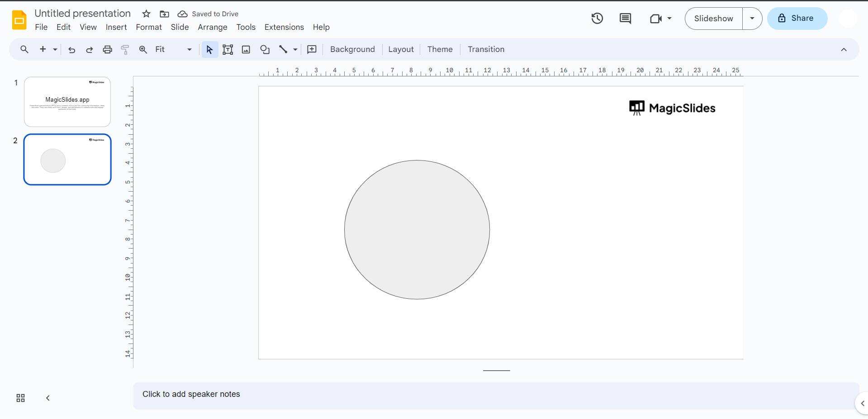The image size is (868, 419).
Task: Star the presentation as favorite
Action: point(146,14)
